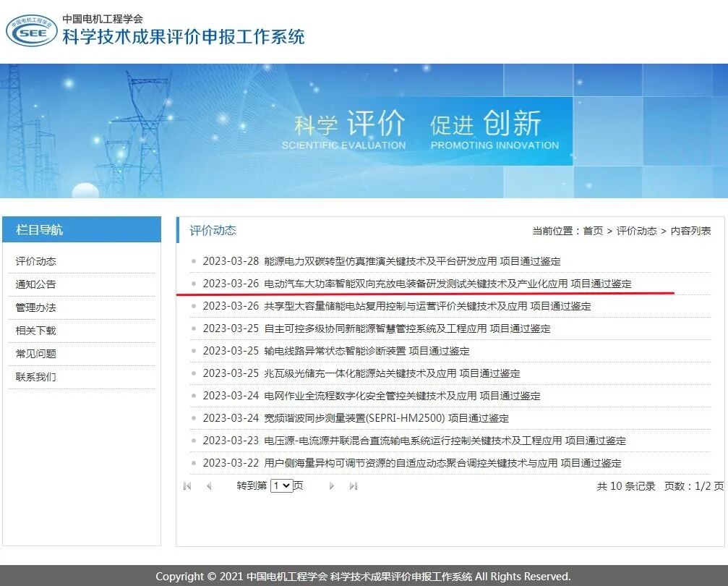Open 联系我们 in the left navigation
Viewport: 728px width, 586px height.
pos(35,376)
